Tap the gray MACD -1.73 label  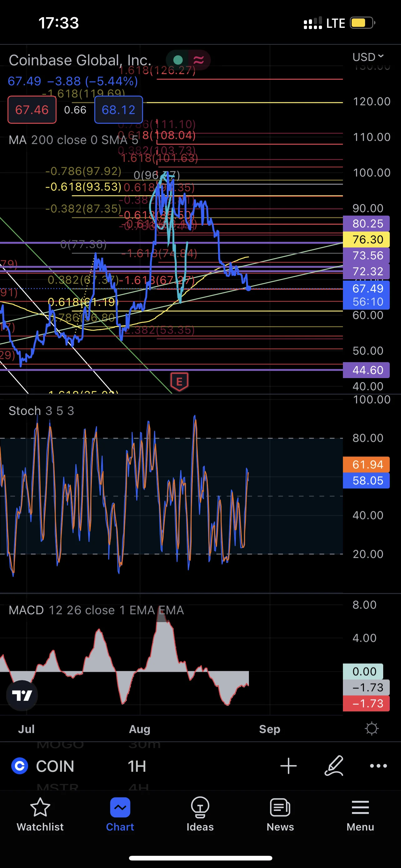point(366,687)
